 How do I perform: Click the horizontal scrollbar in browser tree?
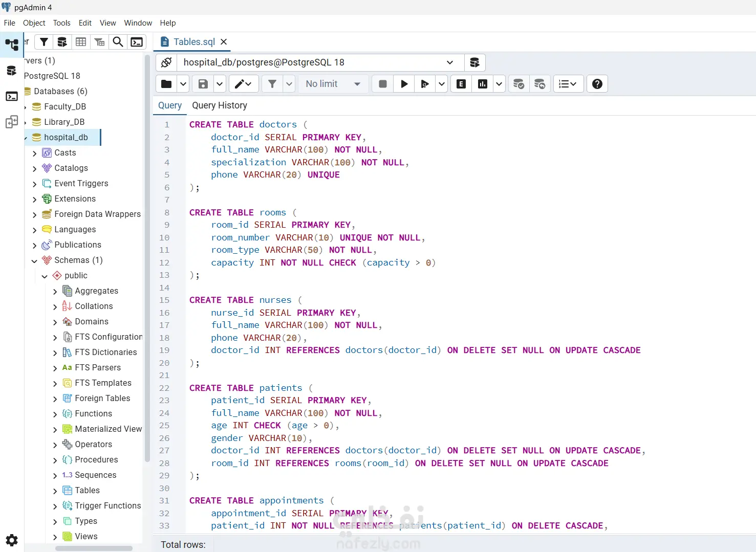pos(94,548)
